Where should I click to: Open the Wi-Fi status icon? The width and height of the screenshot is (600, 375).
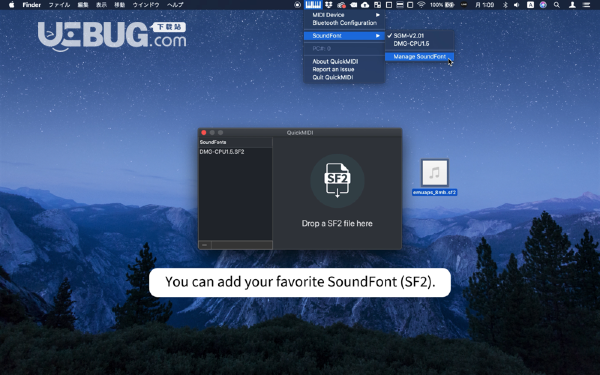pos(421,5)
